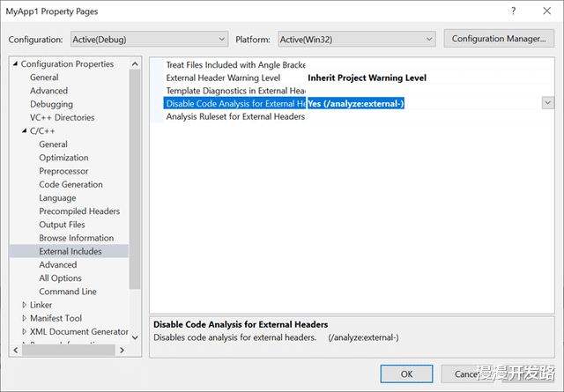
Task: Select the Manifest Tool tree item label
Action: pyautogui.click(x=56, y=318)
